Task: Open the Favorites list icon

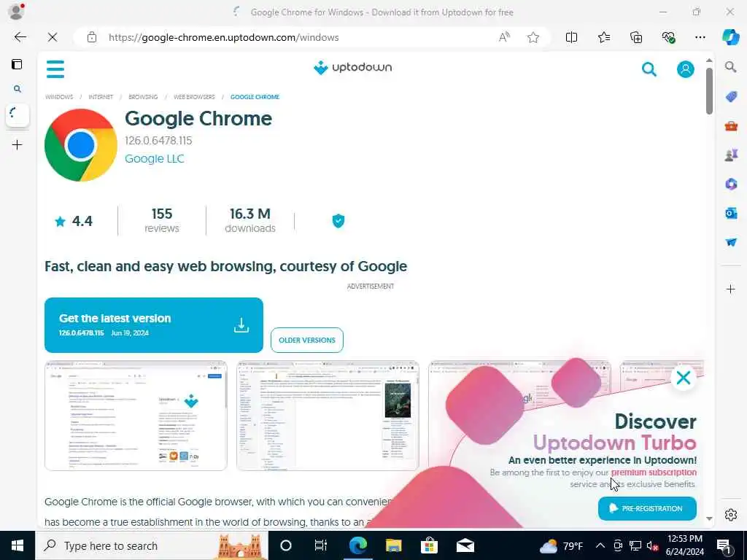Action: (603, 37)
